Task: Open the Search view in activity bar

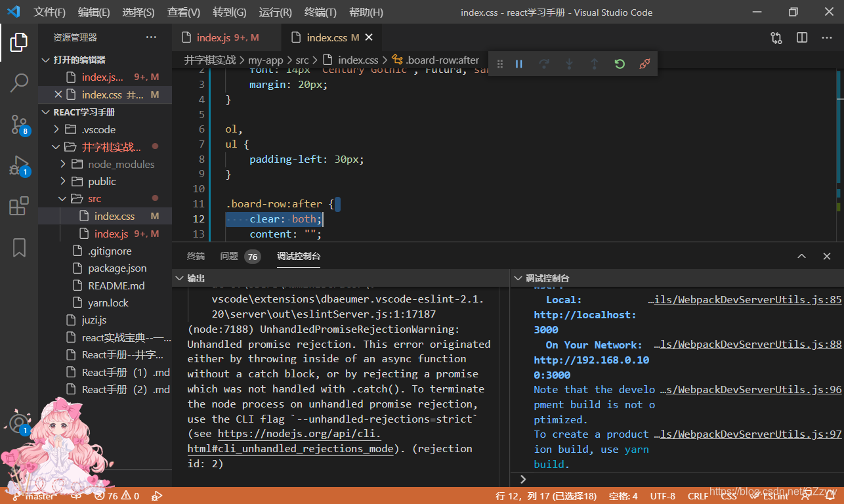Action: tap(19, 83)
